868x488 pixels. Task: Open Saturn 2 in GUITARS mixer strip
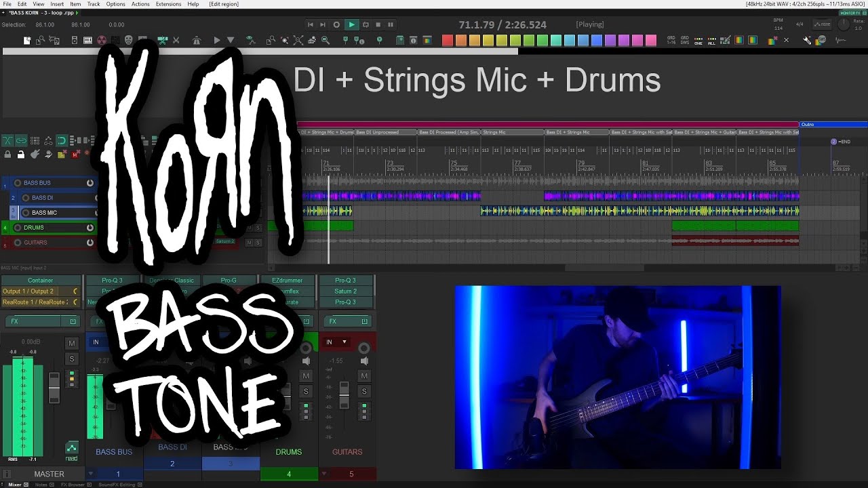(345, 291)
